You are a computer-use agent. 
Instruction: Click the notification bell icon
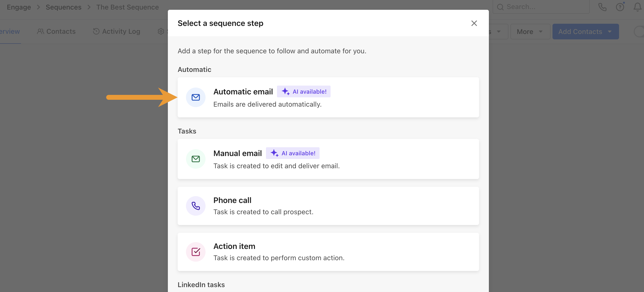coord(637,7)
